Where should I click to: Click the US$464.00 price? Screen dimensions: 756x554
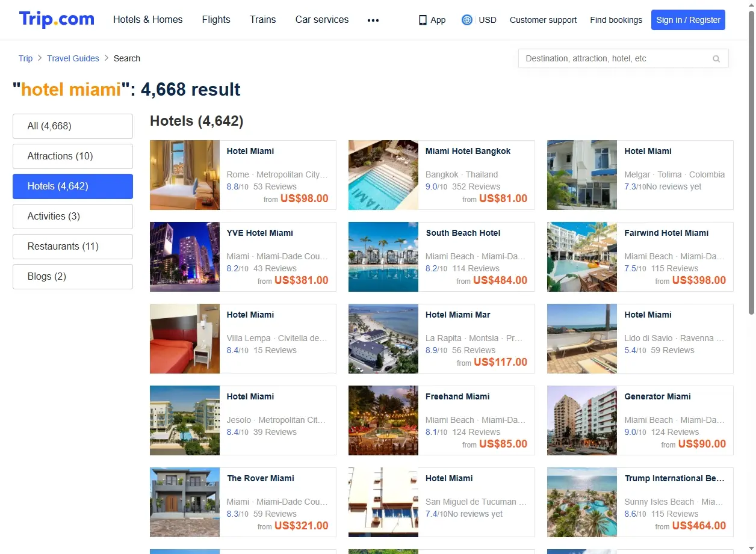point(699,526)
